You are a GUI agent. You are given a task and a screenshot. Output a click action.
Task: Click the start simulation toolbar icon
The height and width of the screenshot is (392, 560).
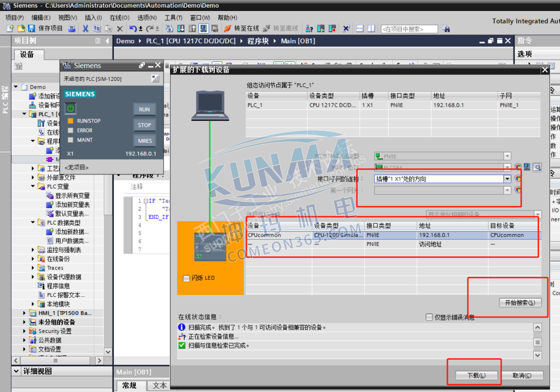point(203,28)
